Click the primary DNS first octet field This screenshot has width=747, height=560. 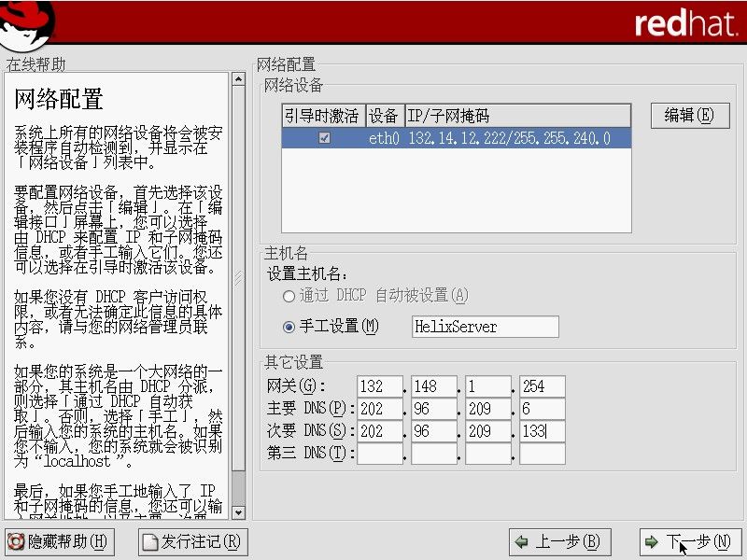click(x=378, y=409)
